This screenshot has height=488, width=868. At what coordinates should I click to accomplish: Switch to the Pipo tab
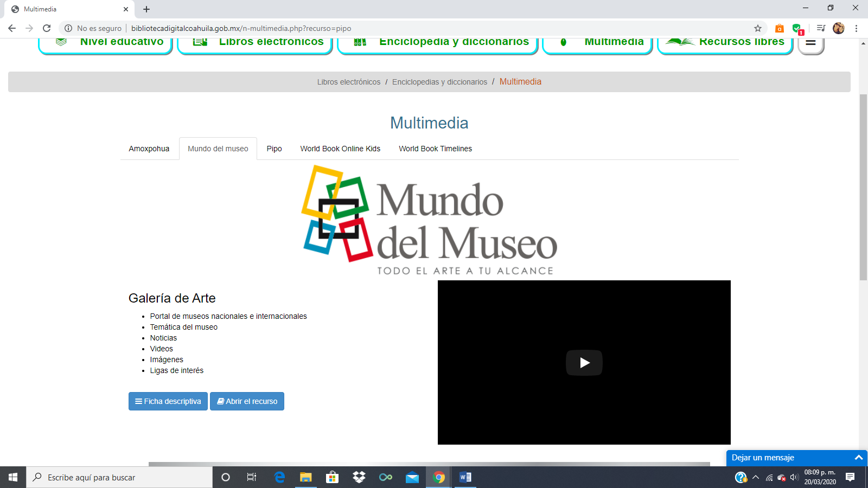point(274,149)
